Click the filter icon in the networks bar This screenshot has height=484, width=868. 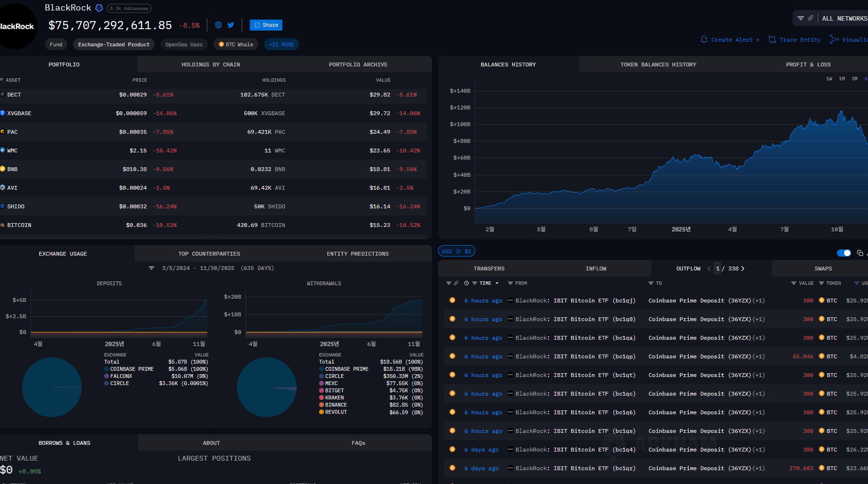tap(801, 18)
